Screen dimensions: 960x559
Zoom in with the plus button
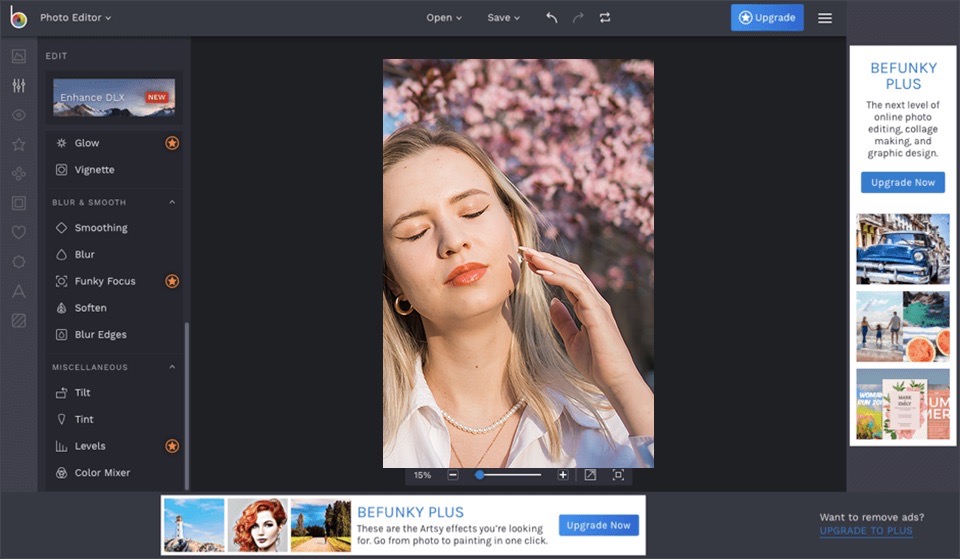pos(563,475)
